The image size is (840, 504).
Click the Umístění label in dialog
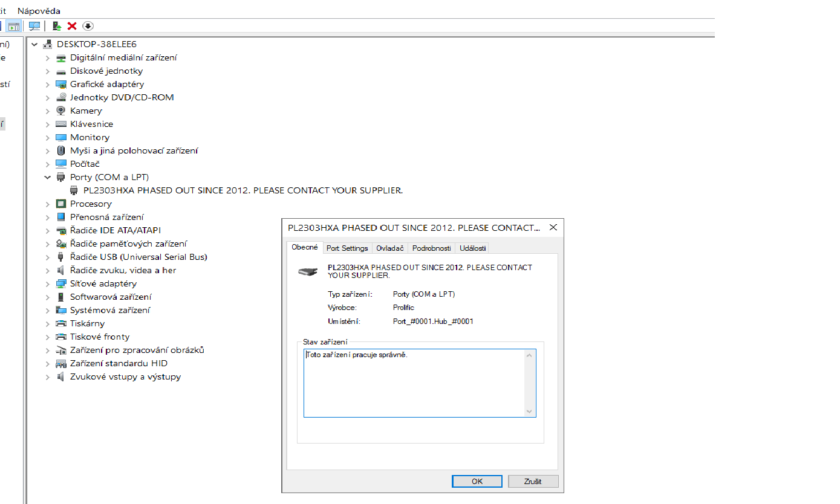(x=343, y=321)
